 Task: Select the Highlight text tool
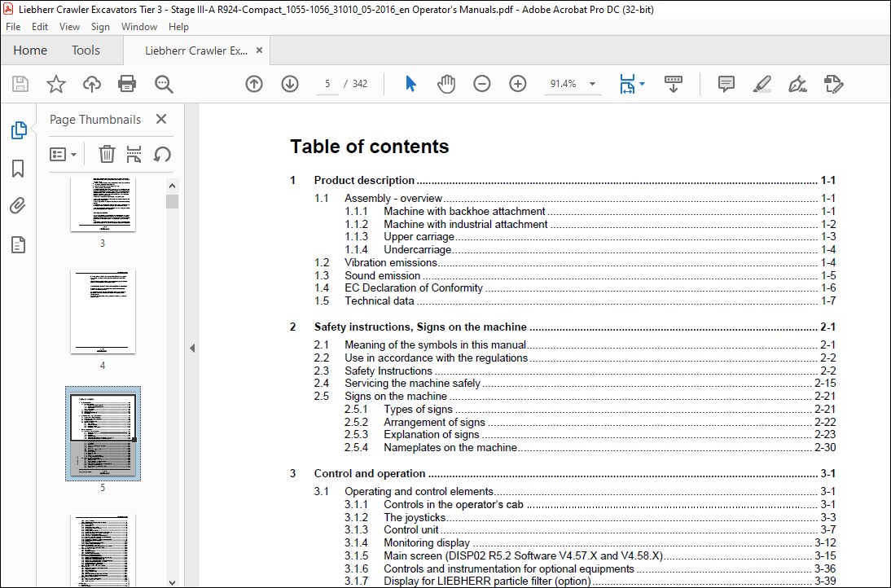[762, 84]
